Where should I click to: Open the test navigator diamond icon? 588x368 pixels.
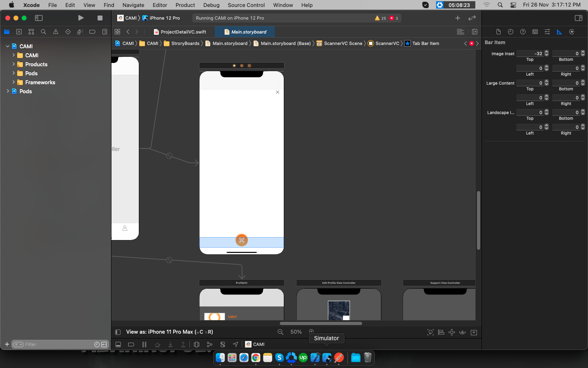pos(68,32)
